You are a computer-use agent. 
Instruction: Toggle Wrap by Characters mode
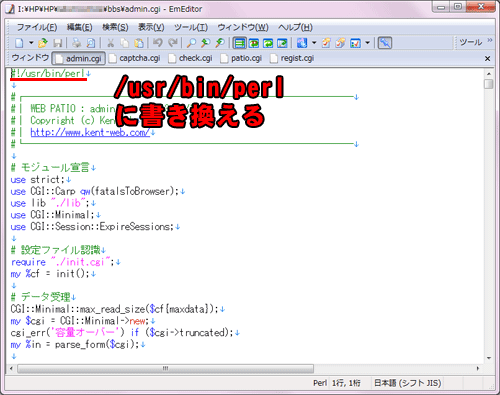pyautogui.click(x=254, y=43)
